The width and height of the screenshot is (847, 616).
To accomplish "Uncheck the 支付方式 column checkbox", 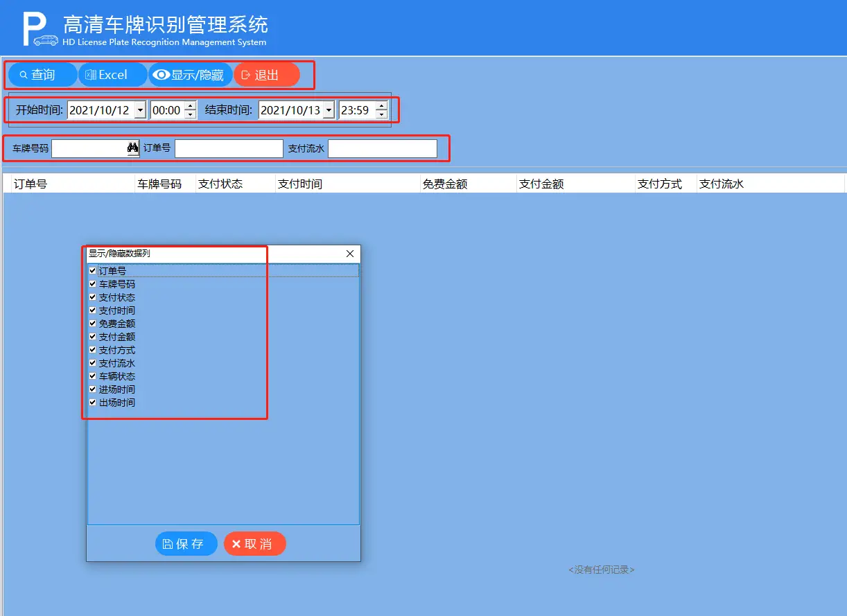I will [93, 349].
